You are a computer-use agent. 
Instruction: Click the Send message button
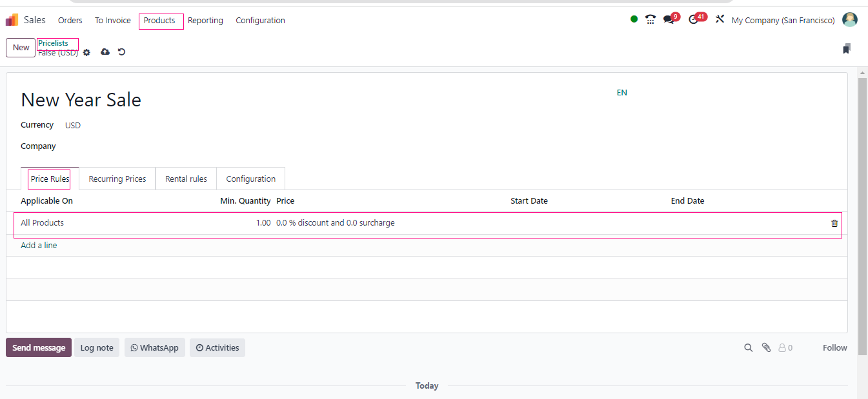39,348
